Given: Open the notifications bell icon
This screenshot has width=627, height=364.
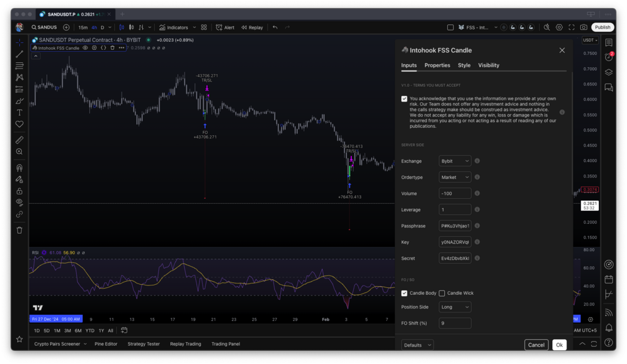Looking at the screenshot, I should [x=609, y=328].
